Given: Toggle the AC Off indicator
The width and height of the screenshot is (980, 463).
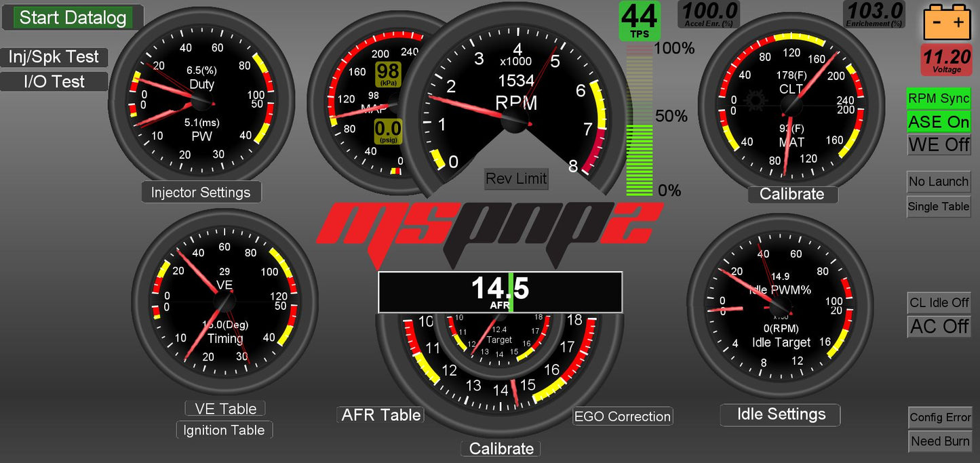Looking at the screenshot, I should pyautogui.click(x=939, y=326).
